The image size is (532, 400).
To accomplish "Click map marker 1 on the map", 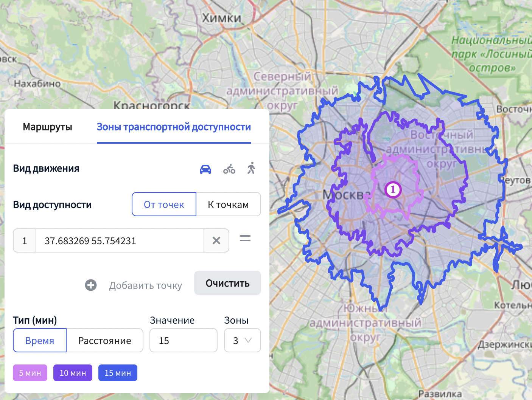I will coord(393,189).
